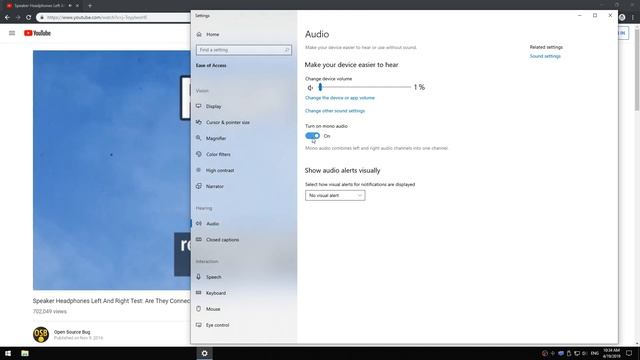The image size is (640, 360).
Task: Click the 'Make your device easier to hear' heading
Action: point(351,64)
